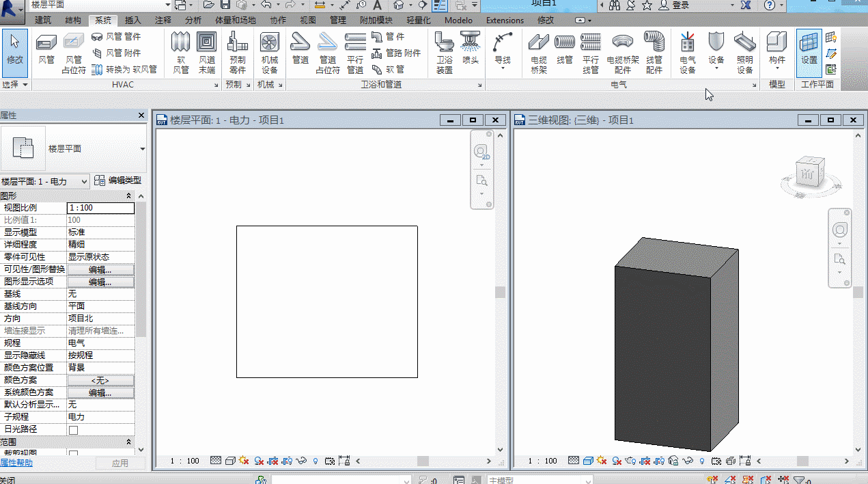Open the 选择 panel dropdown
868x484 pixels.
15,85
